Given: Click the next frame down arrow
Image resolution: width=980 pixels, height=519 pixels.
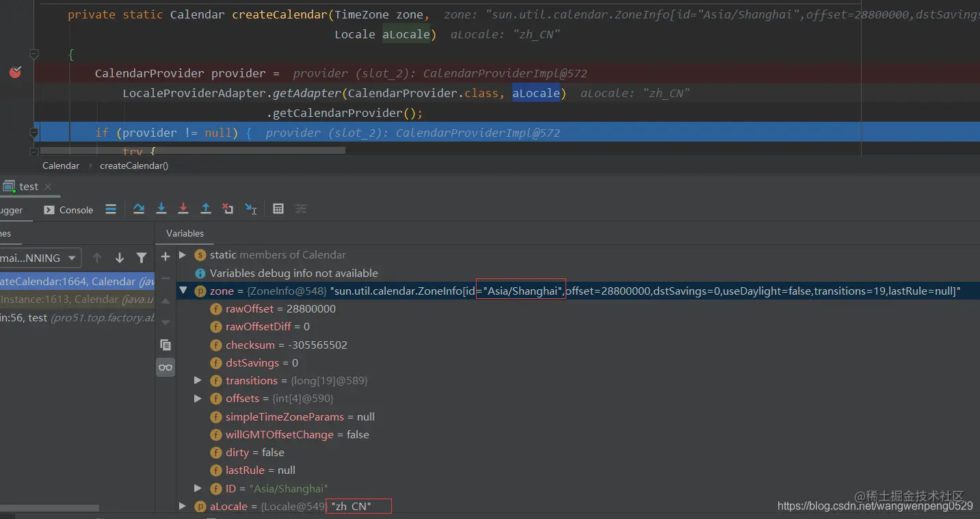Looking at the screenshot, I should [x=120, y=258].
